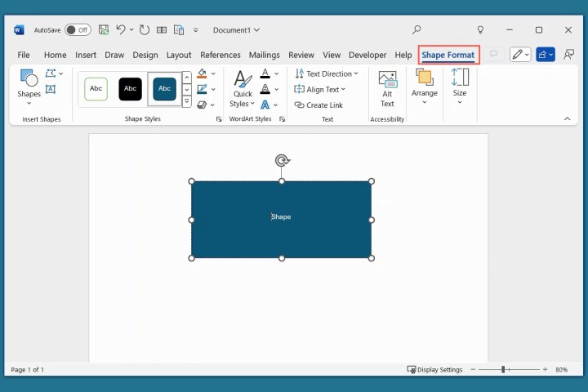The height and width of the screenshot is (392, 588).
Task: Select the white outlined Abc shape style
Action: (x=96, y=88)
